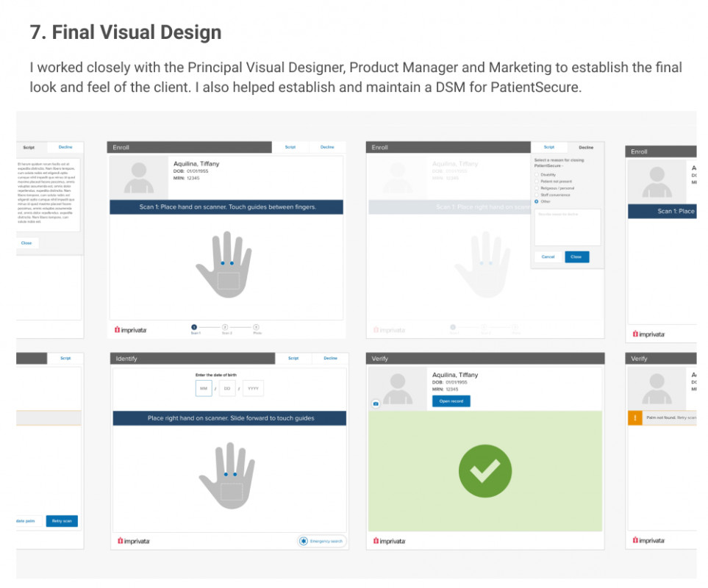
Task: Click Cancel in the decline reason dialog
Action: [x=548, y=257]
